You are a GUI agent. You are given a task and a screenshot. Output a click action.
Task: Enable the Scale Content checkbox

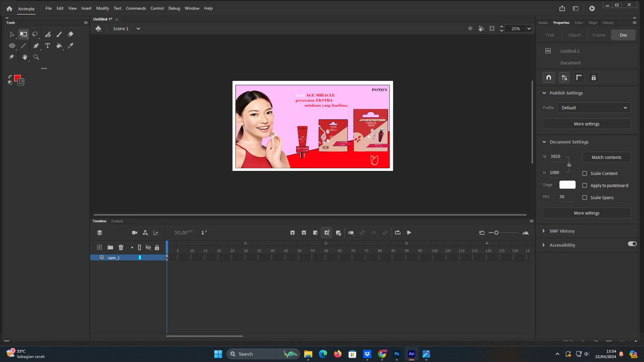click(585, 173)
